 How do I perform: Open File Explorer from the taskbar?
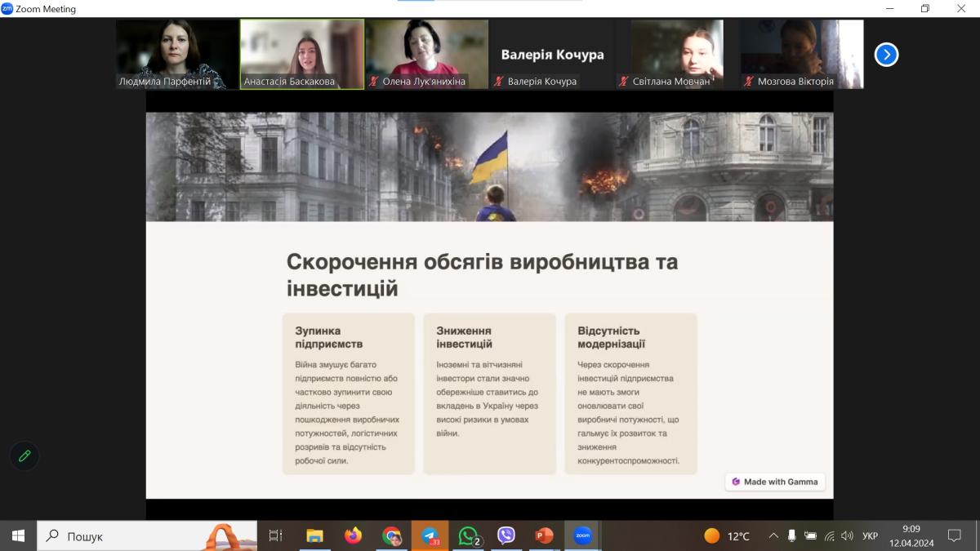(314, 535)
